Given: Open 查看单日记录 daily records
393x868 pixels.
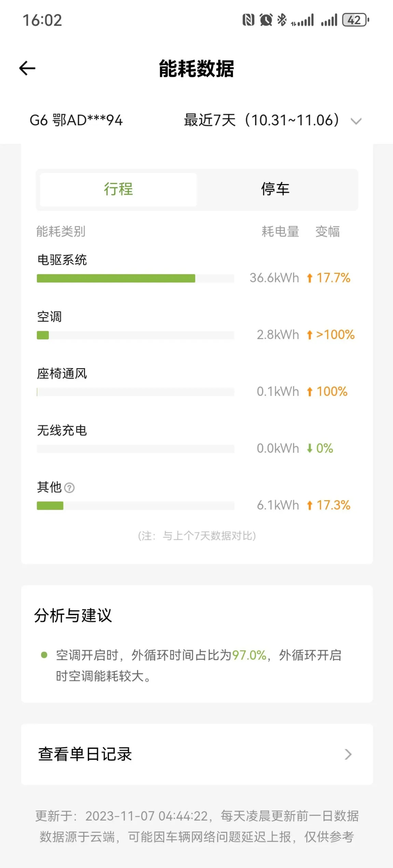Looking at the screenshot, I should pos(85,754).
